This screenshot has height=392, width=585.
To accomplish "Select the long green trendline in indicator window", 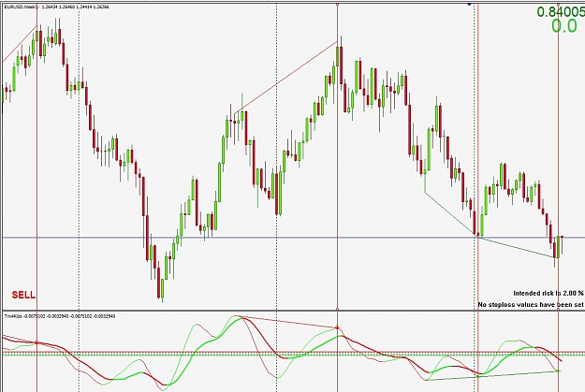I will (x=491, y=375).
